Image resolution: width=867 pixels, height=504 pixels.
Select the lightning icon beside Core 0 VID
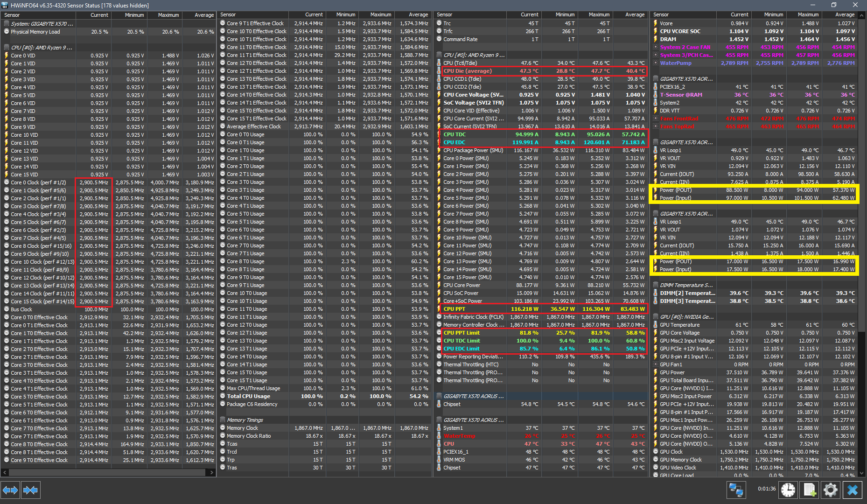(7, 56)
